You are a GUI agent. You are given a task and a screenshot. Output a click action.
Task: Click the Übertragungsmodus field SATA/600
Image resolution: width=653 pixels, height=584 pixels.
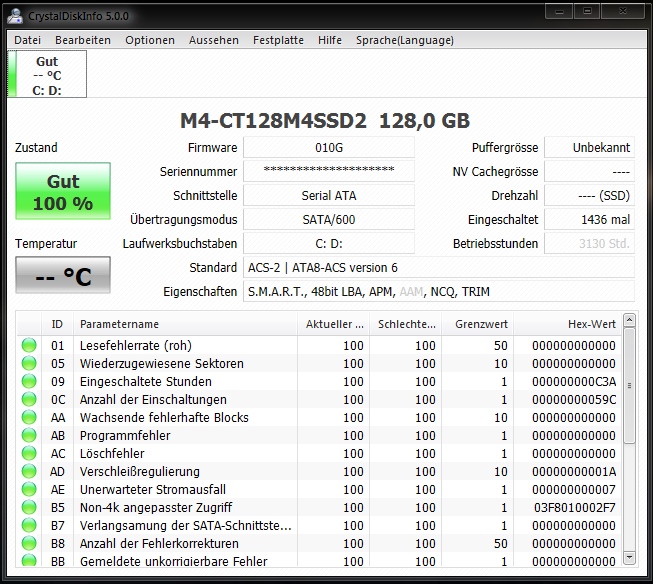pyautogui.click(x=329, y=220)
